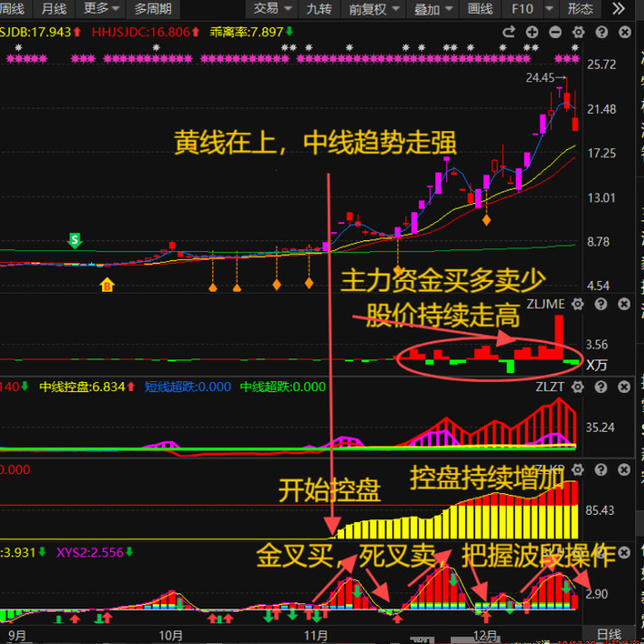Click the yellow B buy signal marker
The height and width of the screenshot is (644, 644).
(107, 284)
